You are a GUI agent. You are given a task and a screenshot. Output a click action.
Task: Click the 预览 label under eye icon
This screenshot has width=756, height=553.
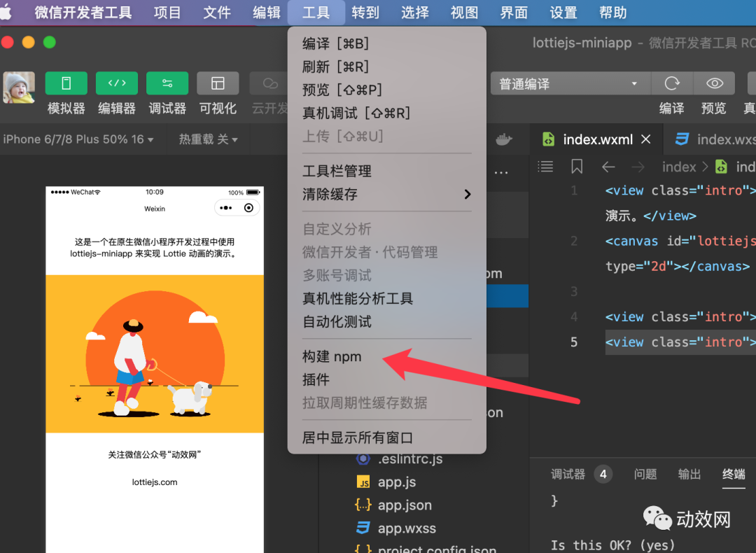(x=713, y=108)
